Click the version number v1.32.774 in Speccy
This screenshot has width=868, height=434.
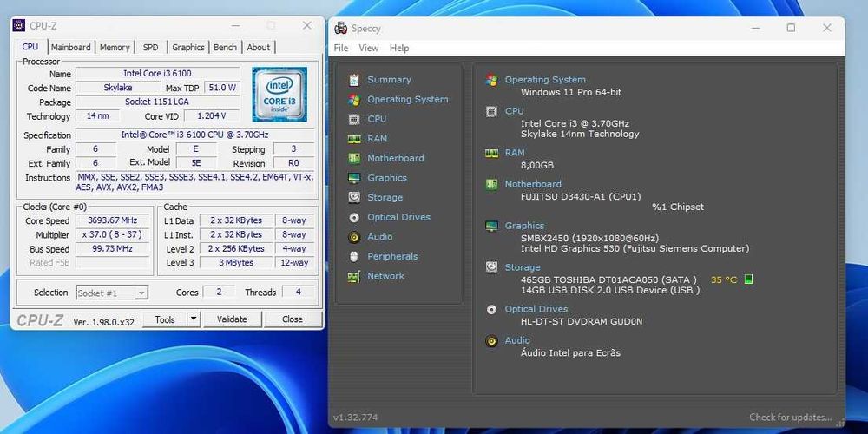coord(355,418)
